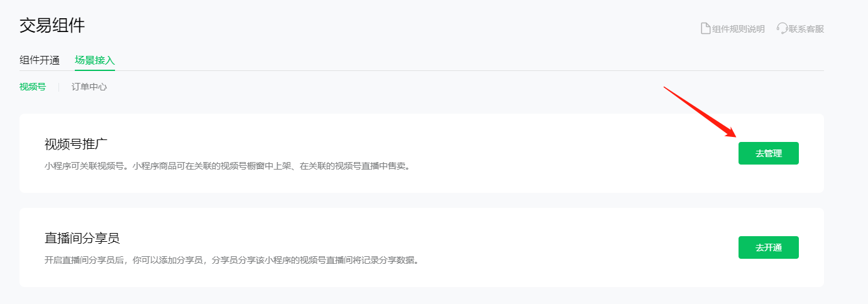
Task: Click the empty space inside the 直播间分享员 card
Action: 566,247
